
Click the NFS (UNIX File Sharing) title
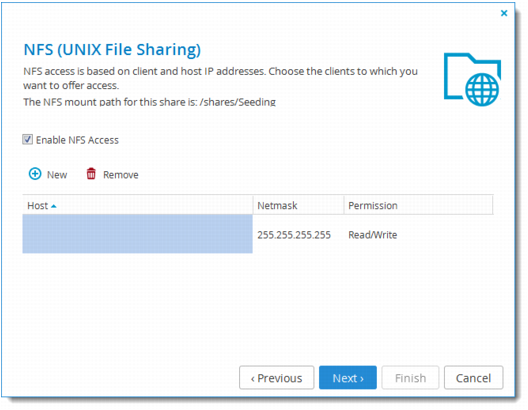[x=112, y=50]
